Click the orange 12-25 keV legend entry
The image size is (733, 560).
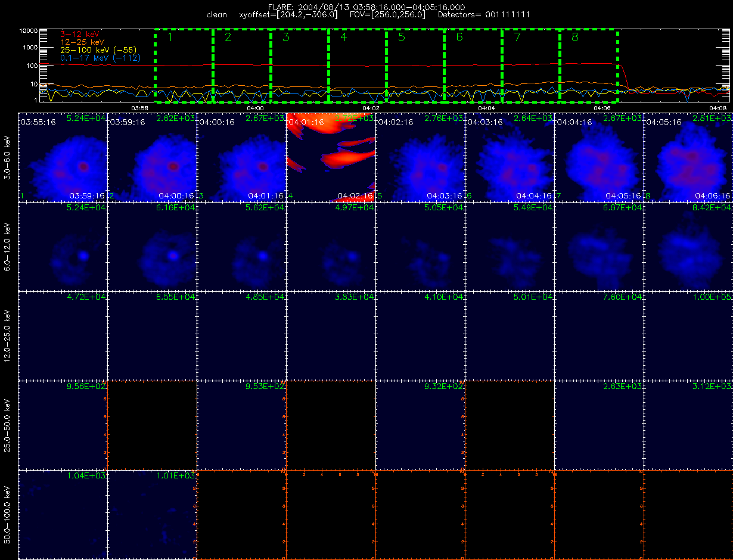[82, 42]
